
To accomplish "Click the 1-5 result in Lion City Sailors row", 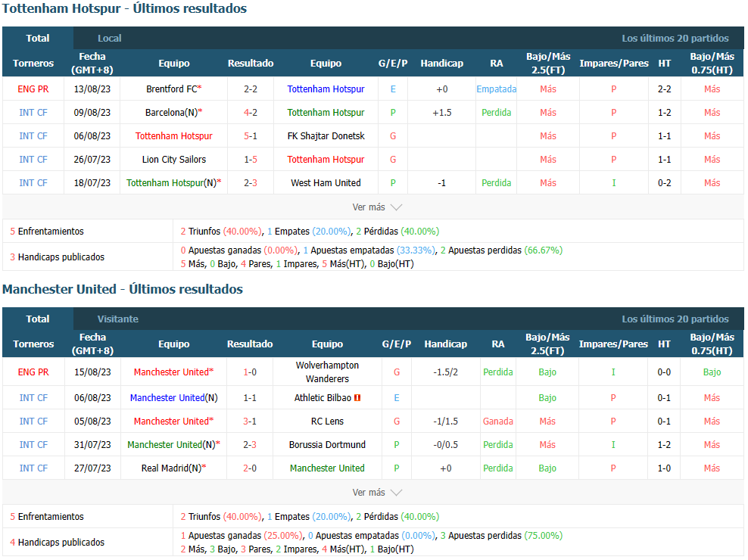I will coord(251,160).
